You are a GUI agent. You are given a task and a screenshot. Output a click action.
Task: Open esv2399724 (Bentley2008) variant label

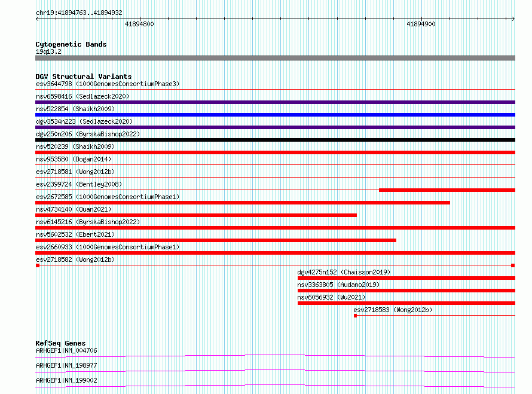click(79, 184)
